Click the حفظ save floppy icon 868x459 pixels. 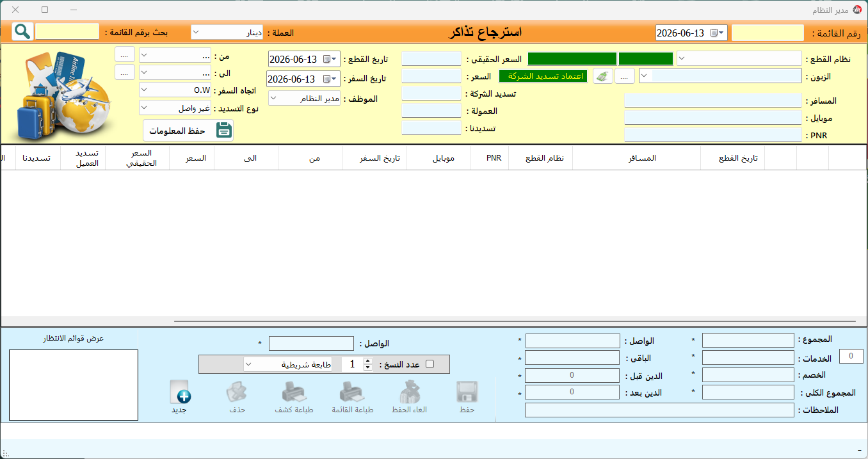click(x=467, y=392)
